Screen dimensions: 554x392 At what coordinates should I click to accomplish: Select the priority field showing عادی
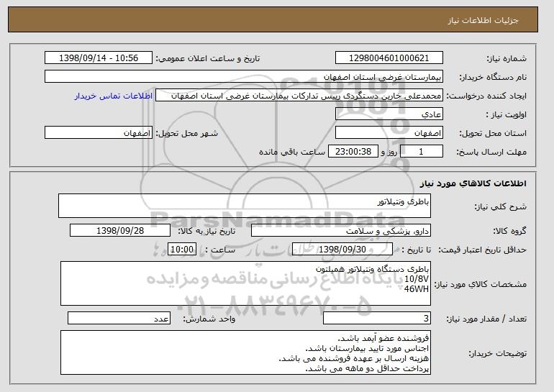pos(389,114)
